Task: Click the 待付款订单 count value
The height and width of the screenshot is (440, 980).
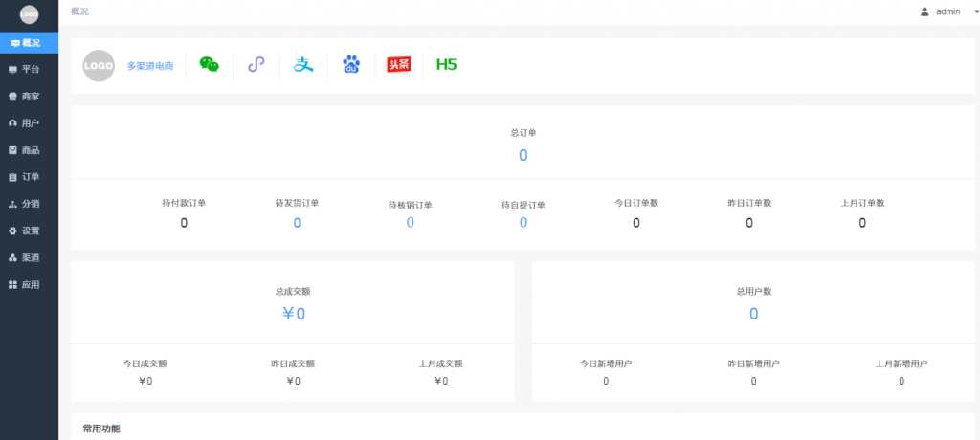Action: point(184,223)
